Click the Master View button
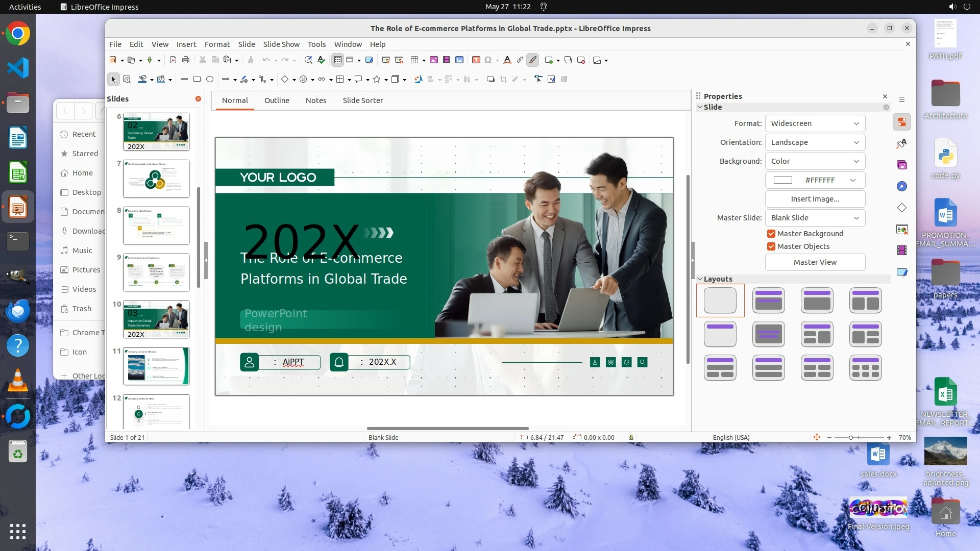The height and width of the screenshot is (551, 980). (x=815, y=262)
